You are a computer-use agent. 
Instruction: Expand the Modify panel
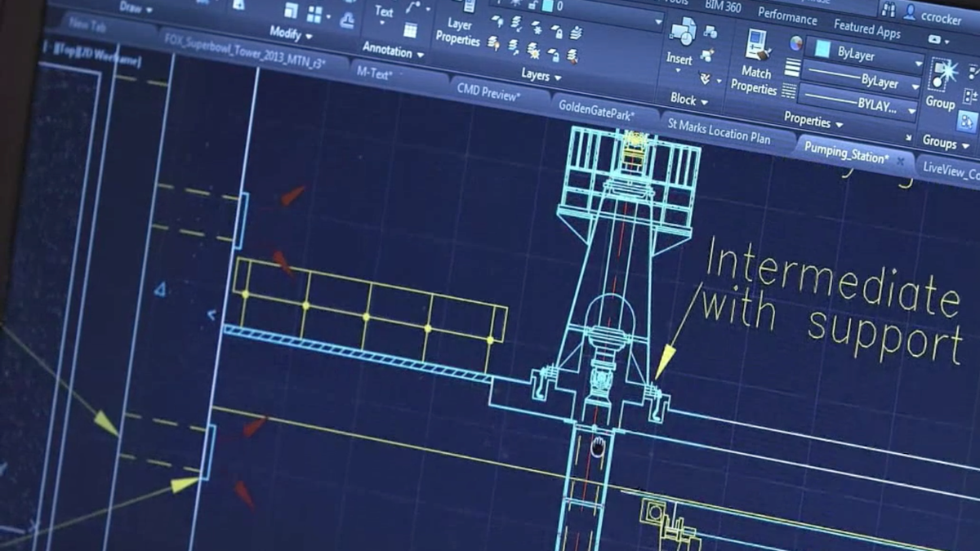click(290, 33)
